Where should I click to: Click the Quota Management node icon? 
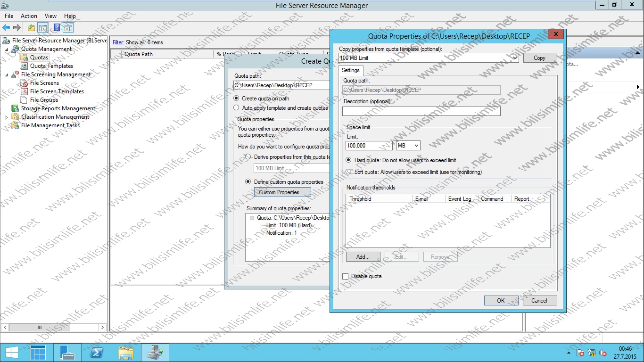click(x=16, y=49)
